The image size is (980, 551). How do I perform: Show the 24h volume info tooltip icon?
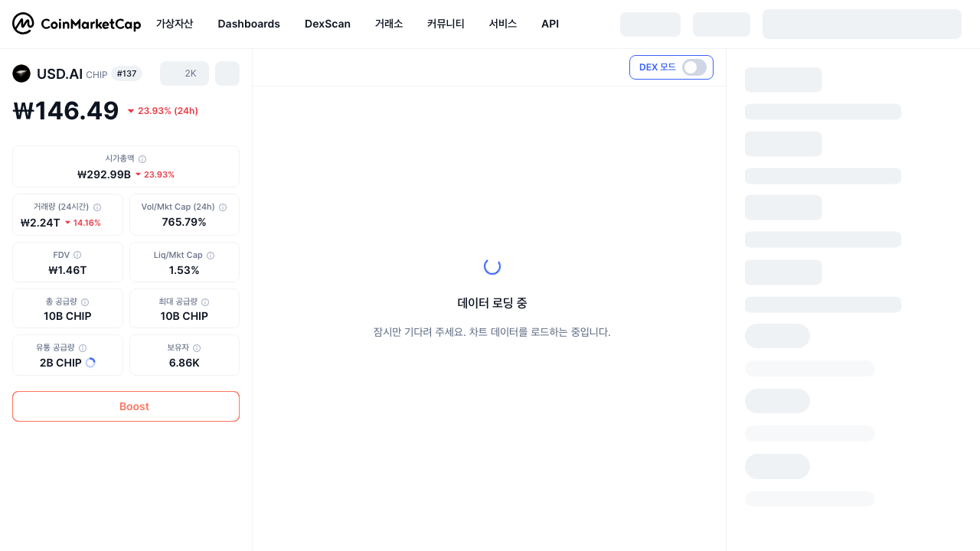point(97,207)
